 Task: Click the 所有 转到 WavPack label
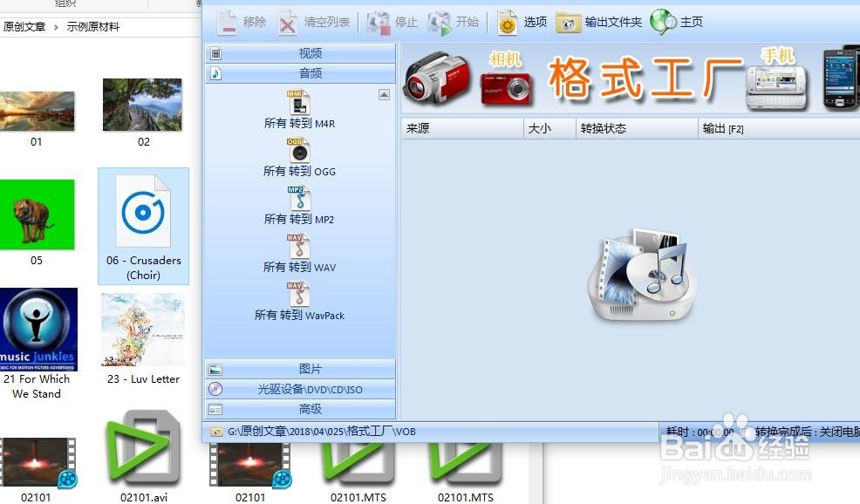pyautogui.click(x=299, y=316)
